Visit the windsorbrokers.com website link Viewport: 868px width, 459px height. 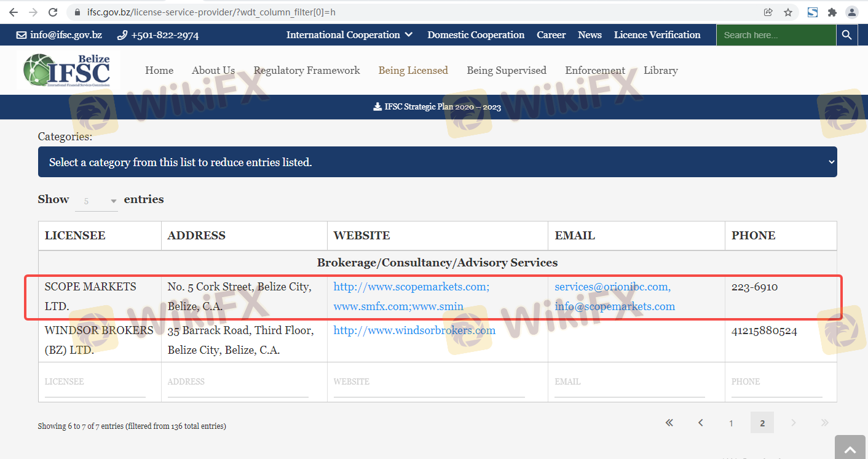point(414,330)
